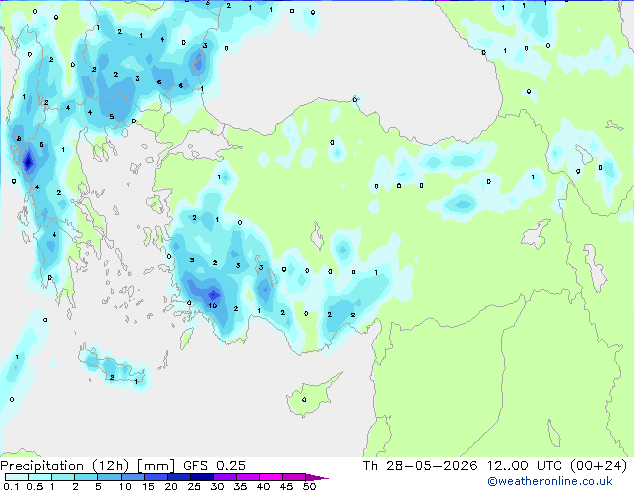
Task: Click the legend scale label '45'
Action: (286, 486)
